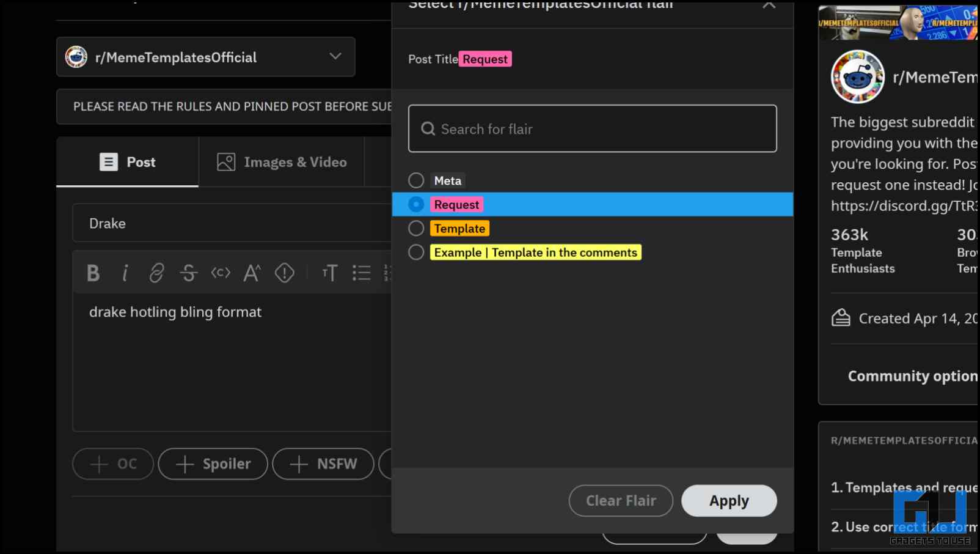Switch to the Images & Video tab
This screenshot has height=554, width=980.
click(282, 162)
